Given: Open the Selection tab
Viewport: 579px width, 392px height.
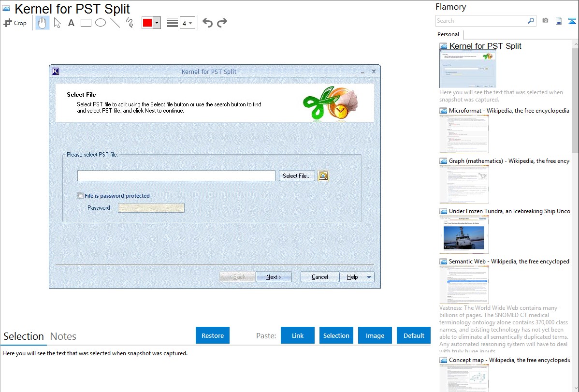Looking at the screenshot, I should 24,336.
